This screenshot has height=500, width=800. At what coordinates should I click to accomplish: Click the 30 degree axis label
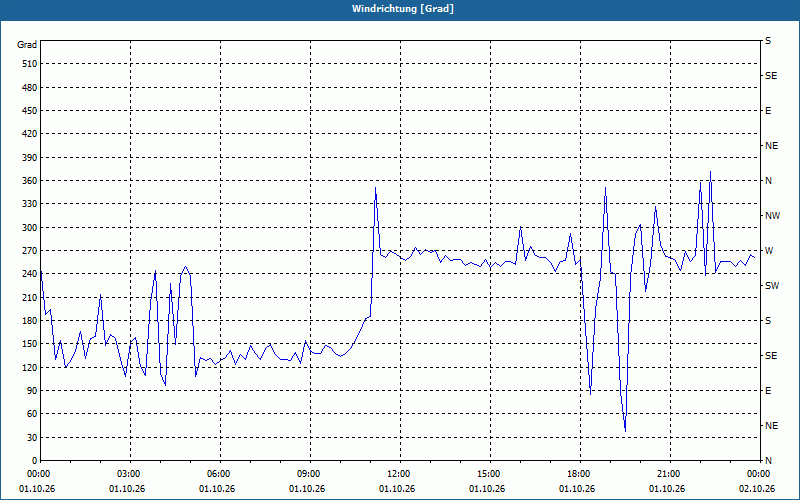coord(32,437)
